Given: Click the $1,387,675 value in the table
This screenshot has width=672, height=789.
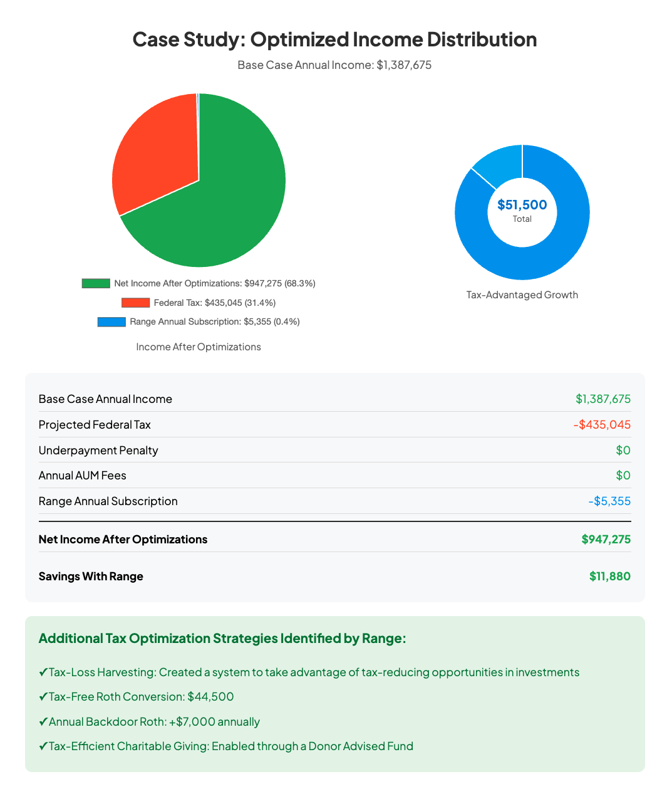Looking at the screenshot, I should 603,399.
